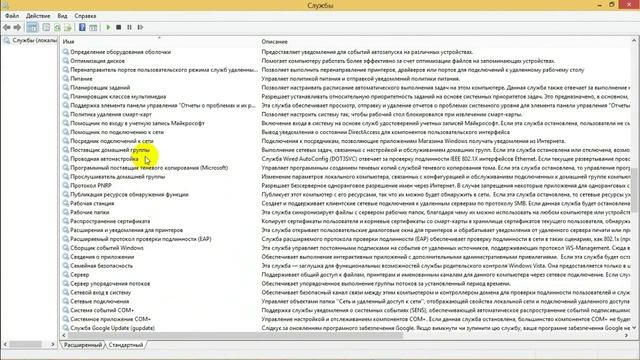Click the gear icon beside Планировщик заданий
This screenshot has height=360, width=640.
point(66,87)
